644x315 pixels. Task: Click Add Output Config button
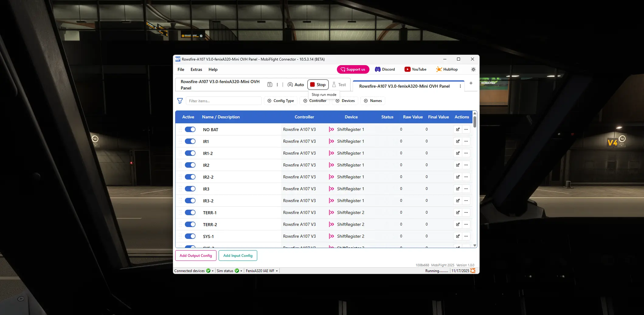196,256
